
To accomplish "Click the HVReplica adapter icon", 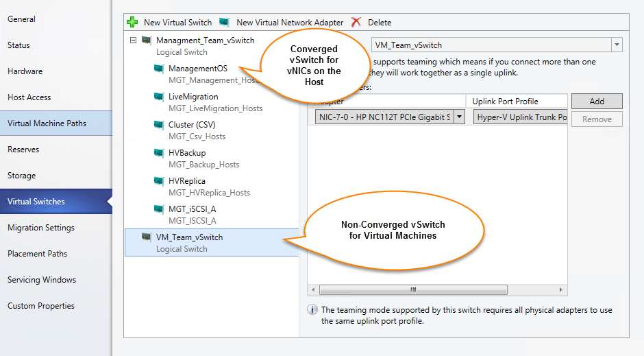I will pyautogui.click(x=159, y=181).
